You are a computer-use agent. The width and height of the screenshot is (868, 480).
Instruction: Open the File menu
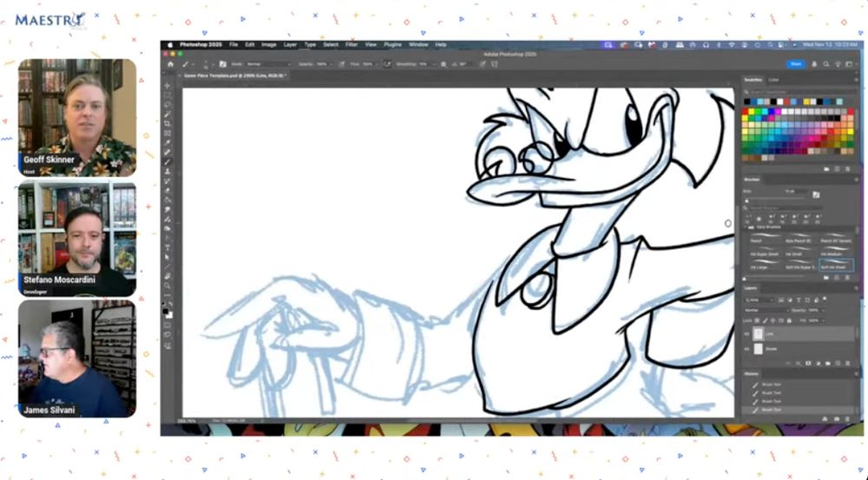(x=233, y=45)
